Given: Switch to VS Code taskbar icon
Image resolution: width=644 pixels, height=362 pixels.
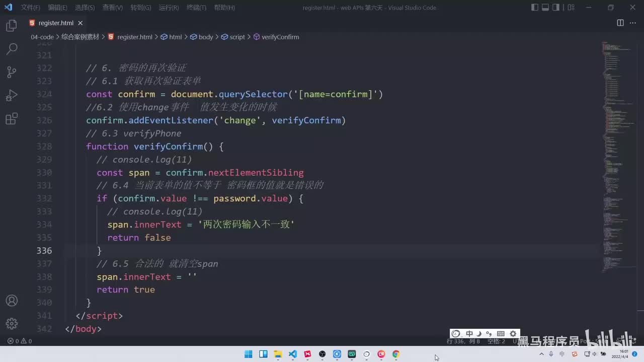Looking at the screenshot, I should point(292,354).
